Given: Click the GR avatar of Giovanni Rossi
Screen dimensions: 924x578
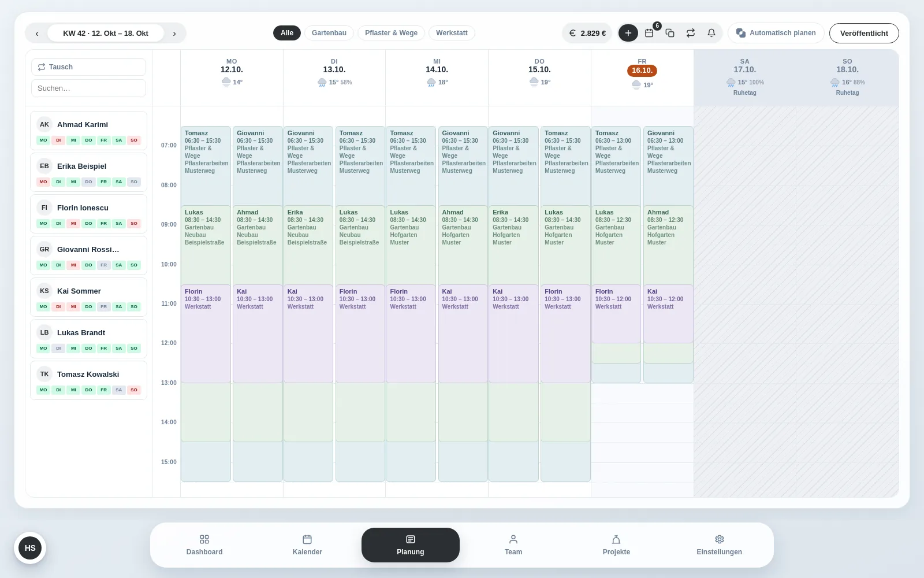Looking at the screenshot, I should click(x=44, y=249).
